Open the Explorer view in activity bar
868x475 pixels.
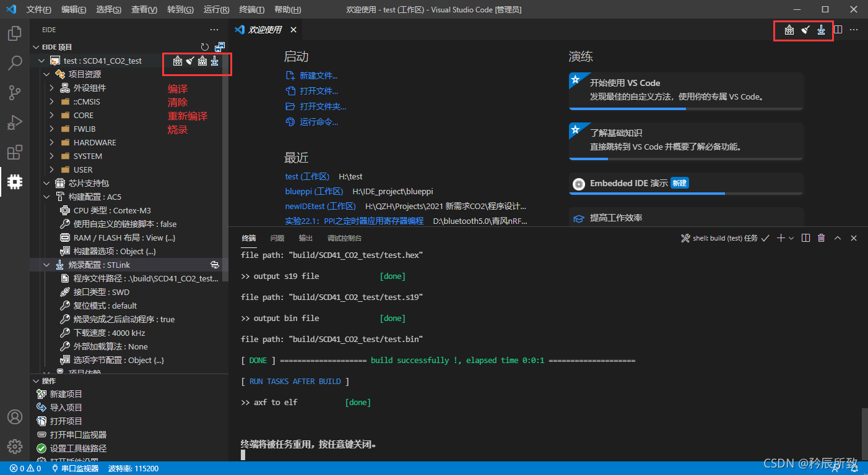coord(15,33)
